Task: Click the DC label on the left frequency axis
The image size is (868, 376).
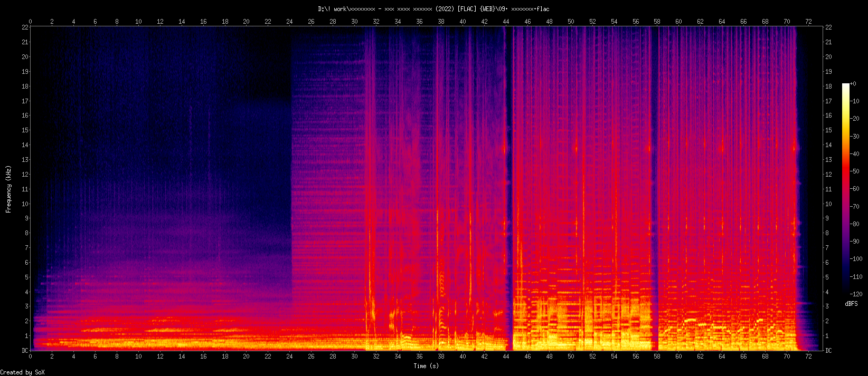Action: click(25, 351)
